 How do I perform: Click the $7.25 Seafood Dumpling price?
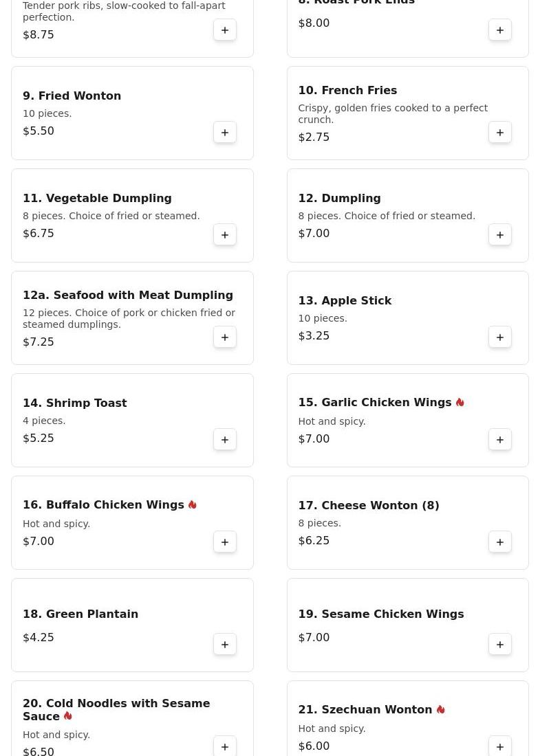click(x=39, y=342)
